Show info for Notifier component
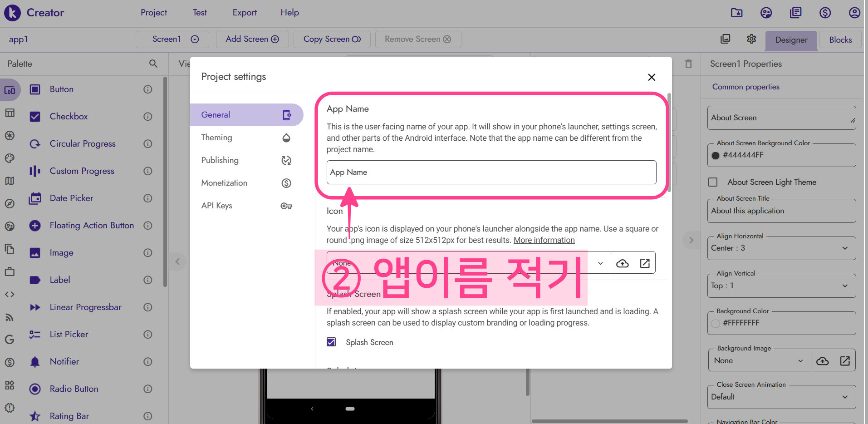 148,362
